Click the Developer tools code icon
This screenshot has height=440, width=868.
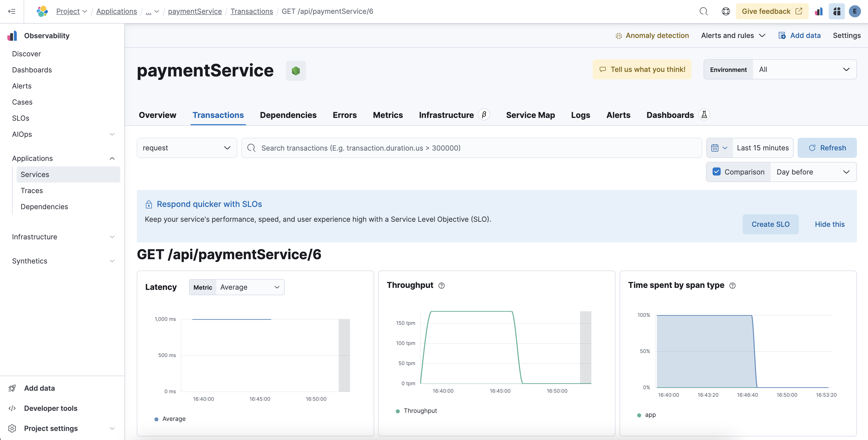point(12,408)
